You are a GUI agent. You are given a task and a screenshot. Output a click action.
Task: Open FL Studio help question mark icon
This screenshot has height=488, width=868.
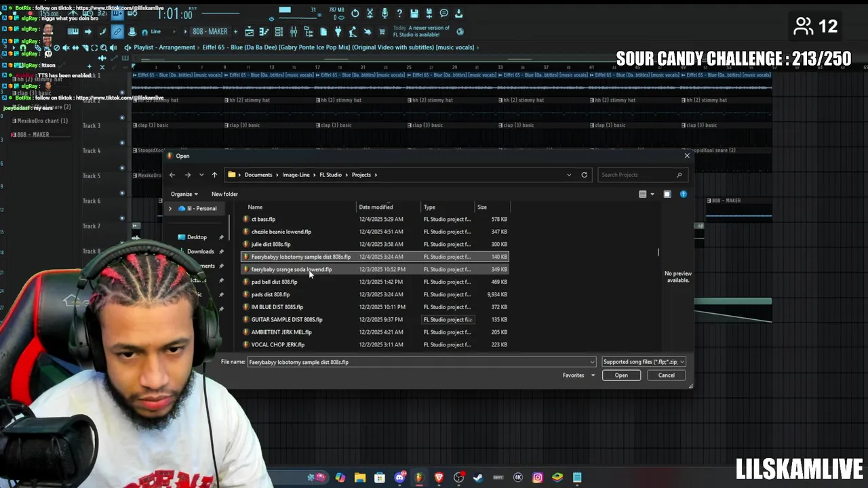coord(399,14)
